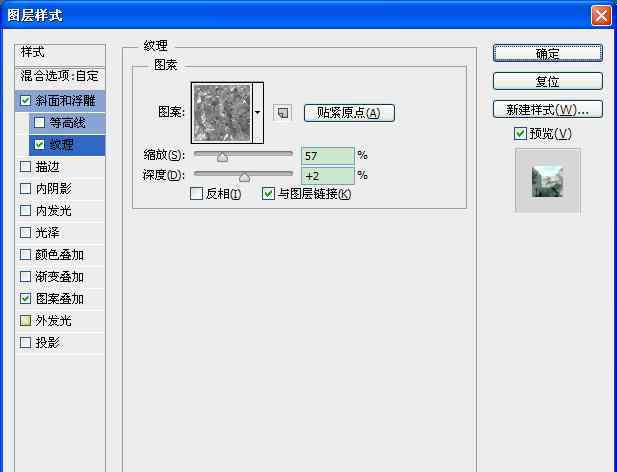Click the 深度 field showing +2
617x472 pixels.
(328, 176)
